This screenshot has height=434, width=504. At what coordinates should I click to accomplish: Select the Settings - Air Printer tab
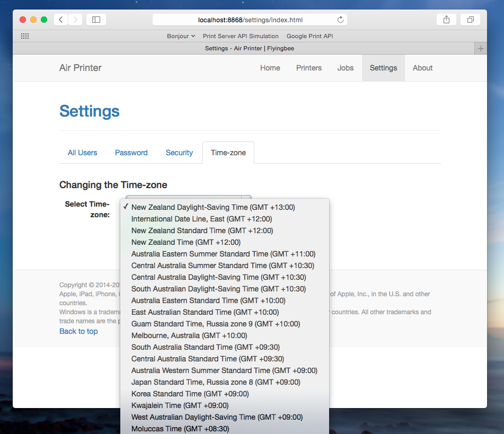tap(250, 48)
